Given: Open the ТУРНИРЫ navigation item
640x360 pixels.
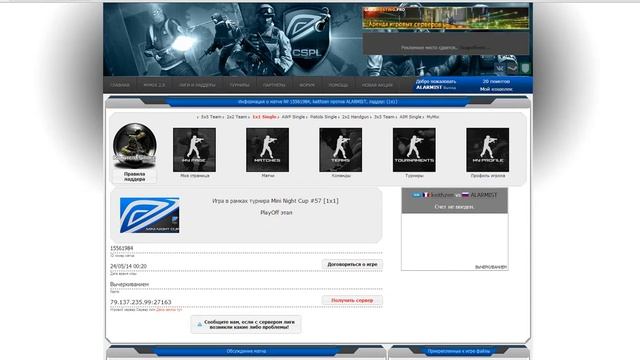Looking at the screenshot, I should [x=239, y=85].
